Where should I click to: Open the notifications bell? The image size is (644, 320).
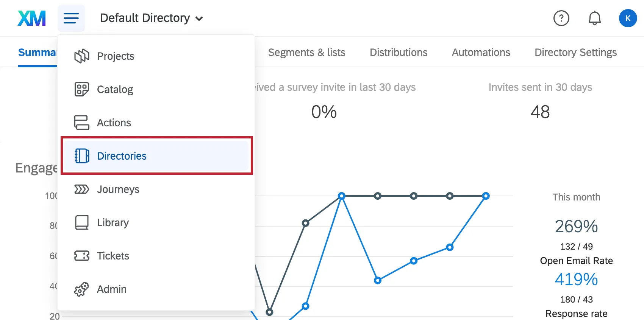click(x=594, y=18)
